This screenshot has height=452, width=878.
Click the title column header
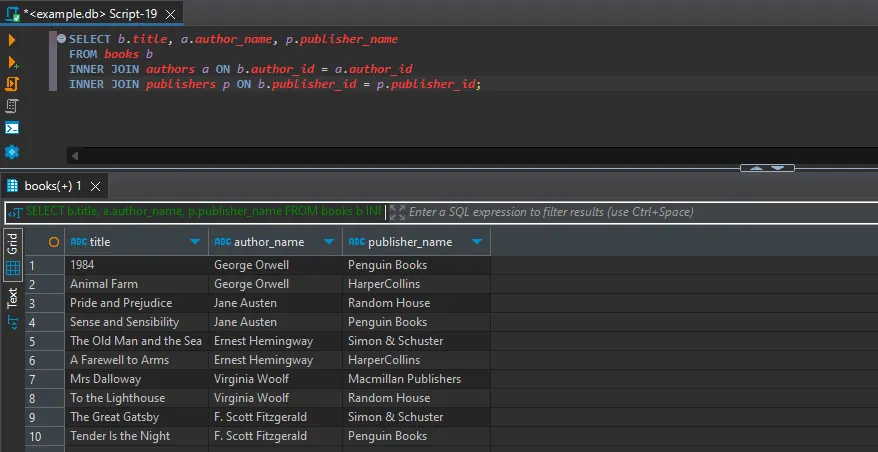click(x=137, y=242)
